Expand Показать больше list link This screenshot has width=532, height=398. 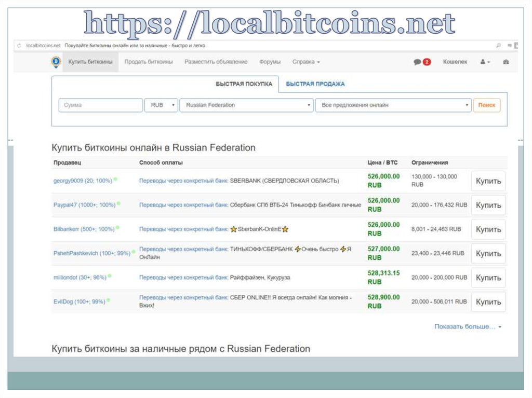(468, 326)
